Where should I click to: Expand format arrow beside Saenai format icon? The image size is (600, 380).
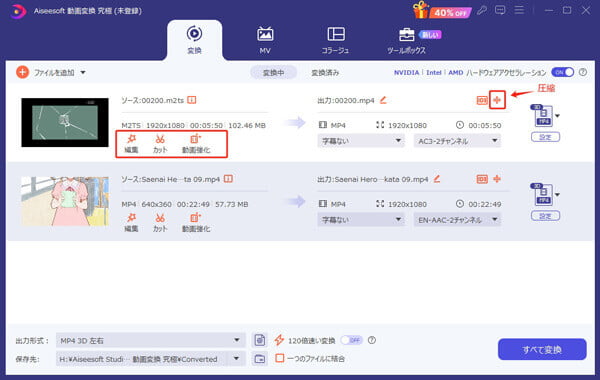pyautogui.click(x=558, y=194)
